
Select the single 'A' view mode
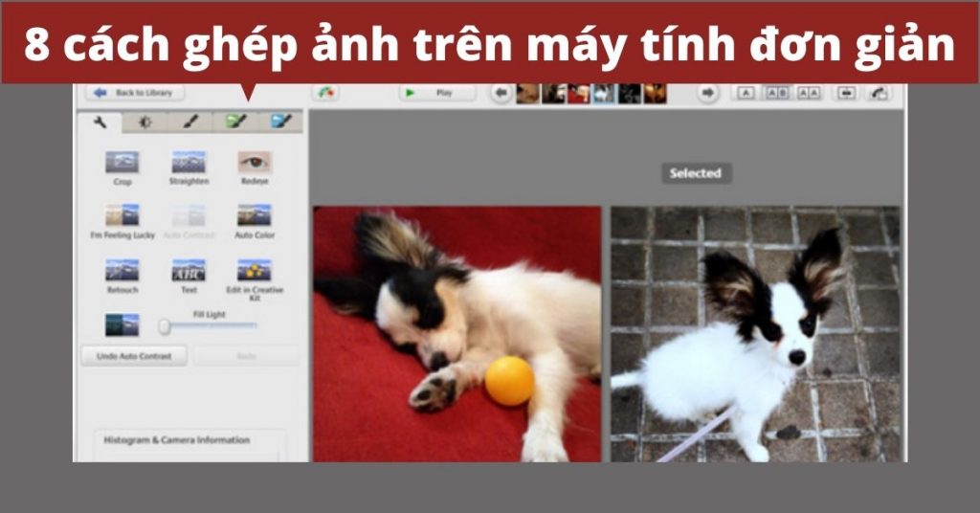745,93
